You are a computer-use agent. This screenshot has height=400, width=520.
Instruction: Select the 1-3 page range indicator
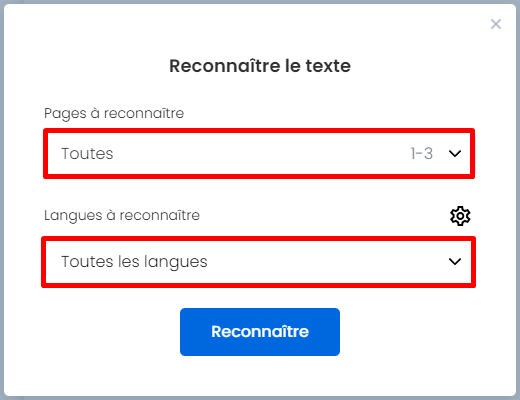[422, 154]
